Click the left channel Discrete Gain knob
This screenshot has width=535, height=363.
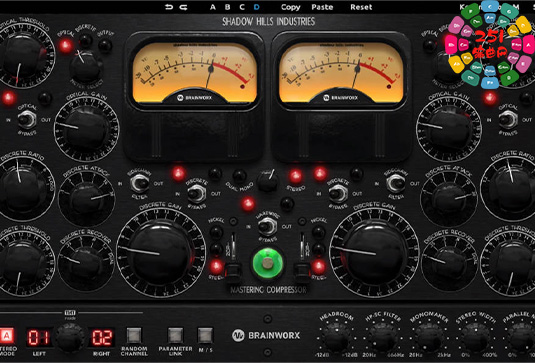point(160,252)
